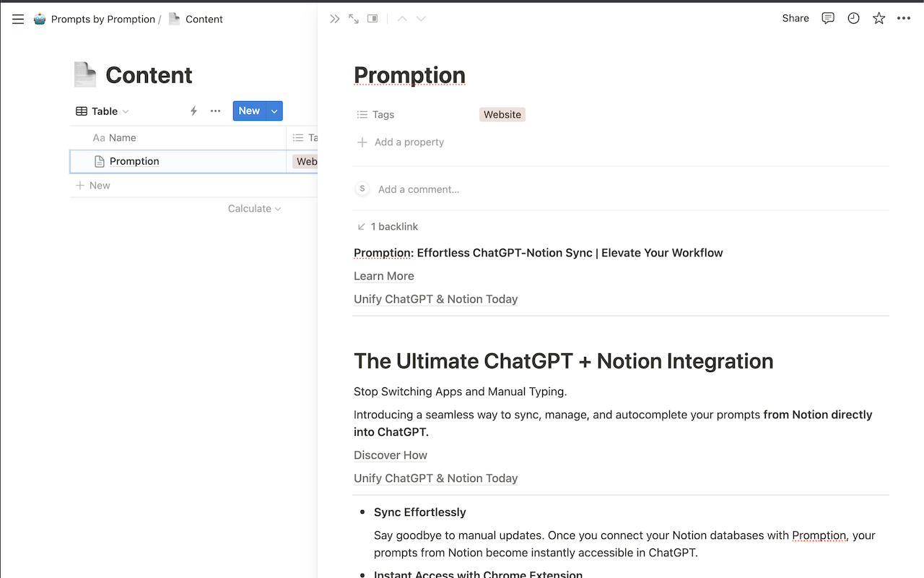Click The Ultimate ChatGPT + Notion Integration heading
Image resolution: width=924 pixels, height=578 pixels.
563,361
